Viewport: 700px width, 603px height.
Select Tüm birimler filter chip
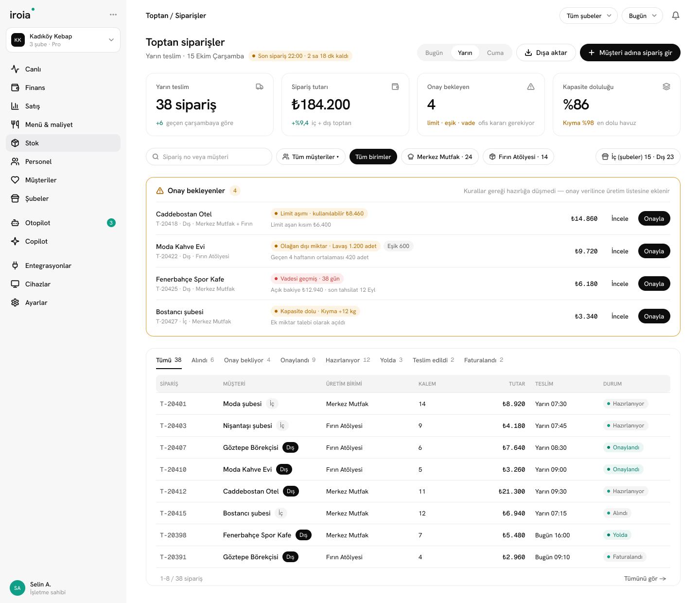373,157
